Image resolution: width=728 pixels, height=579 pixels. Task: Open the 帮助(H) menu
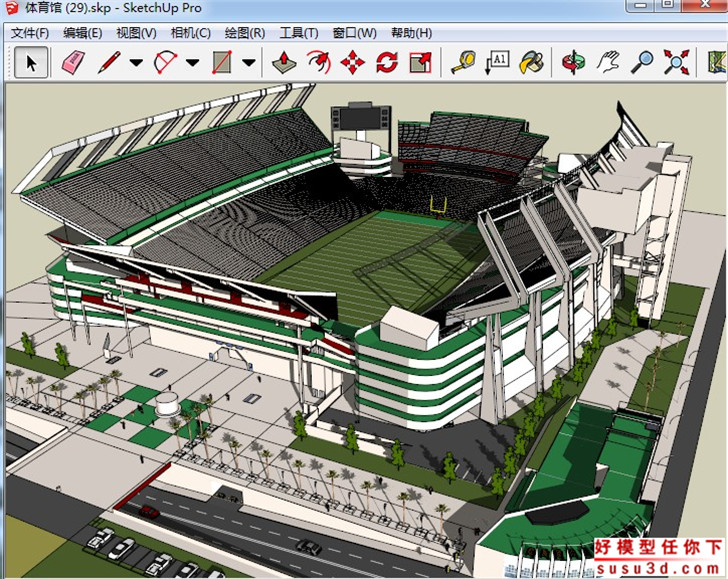coord(411,33)
